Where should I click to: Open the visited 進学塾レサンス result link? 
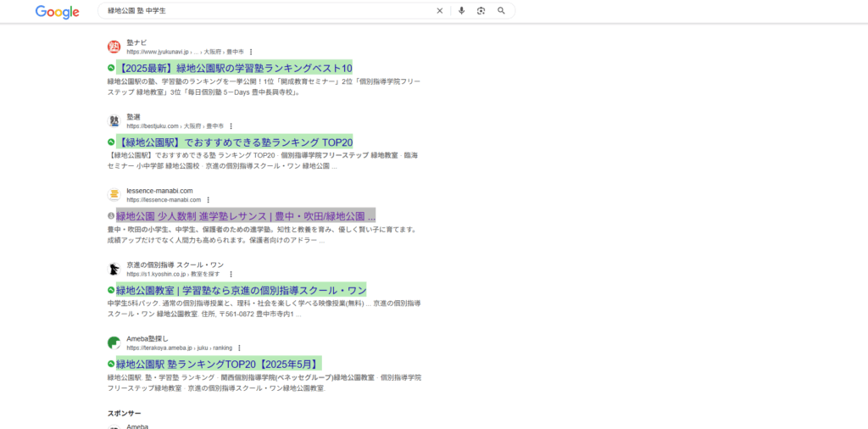245,215
